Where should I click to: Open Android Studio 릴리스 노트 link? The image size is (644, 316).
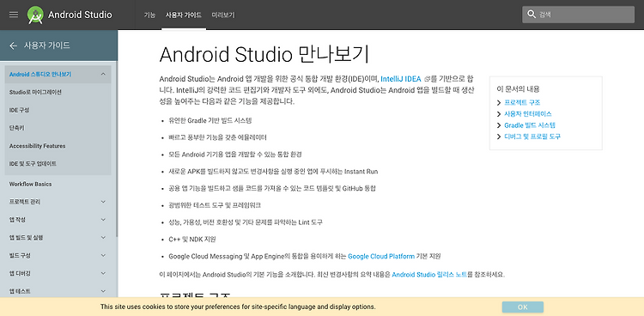429,275
